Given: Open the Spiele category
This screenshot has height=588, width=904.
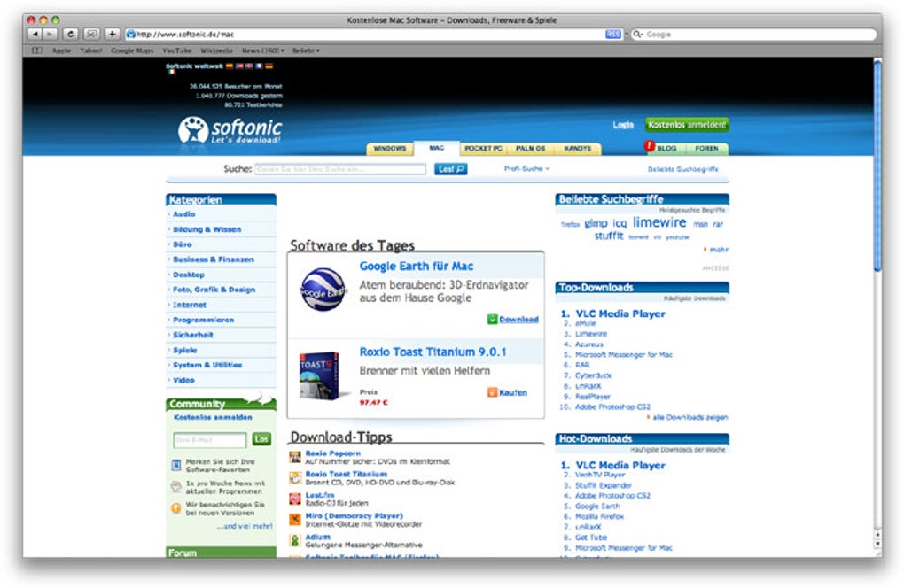Looking at the screenshot, I should (184, 350).
